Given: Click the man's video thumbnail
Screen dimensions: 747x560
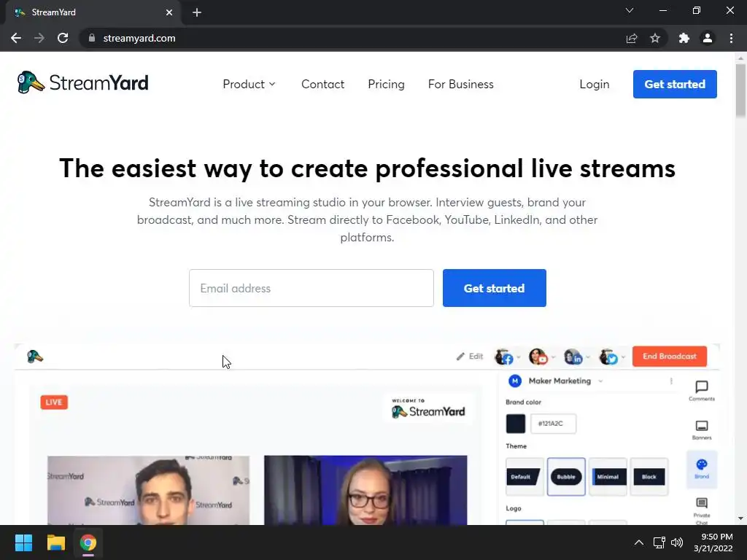Looking at the screenshot, I should tap(148, 490).
